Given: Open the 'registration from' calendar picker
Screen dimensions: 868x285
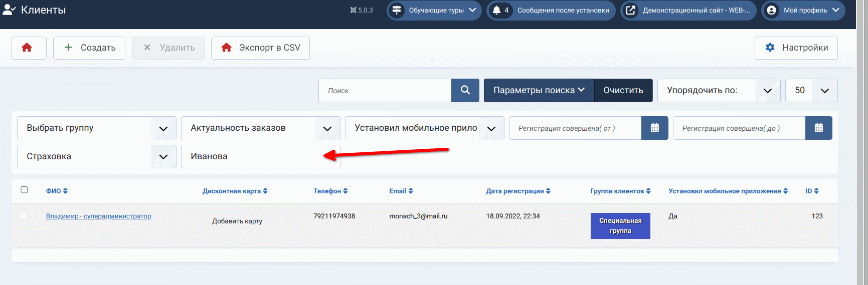Looking at the screenshot, I should pyautogui.click(x=654, y=128).
